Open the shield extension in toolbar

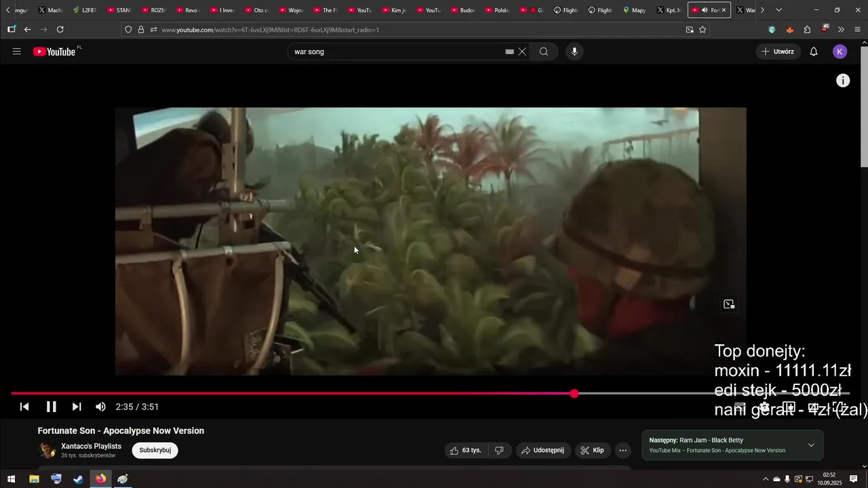pos(772,30)
